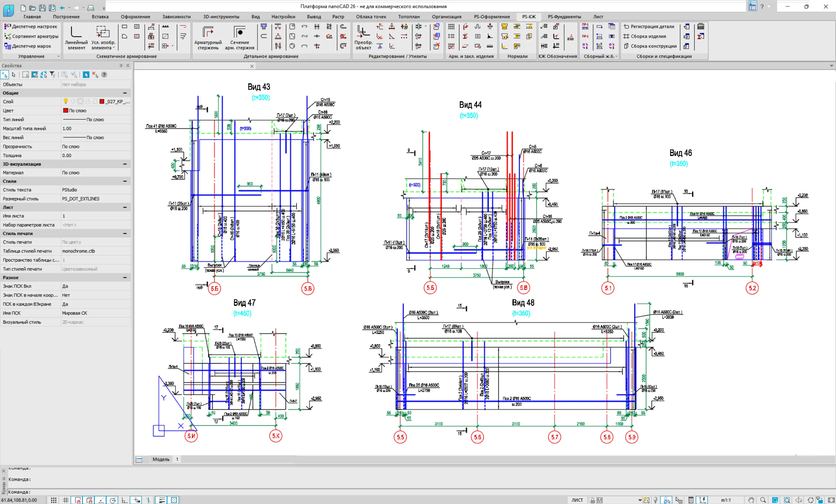Toggle ortho mode in status bar
Viewport: 836px width, 504px height.
(x=124, y=500)
